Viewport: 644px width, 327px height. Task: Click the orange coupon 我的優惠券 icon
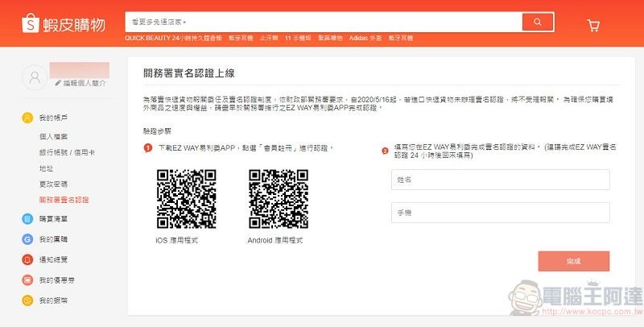(x=27, y=280)
